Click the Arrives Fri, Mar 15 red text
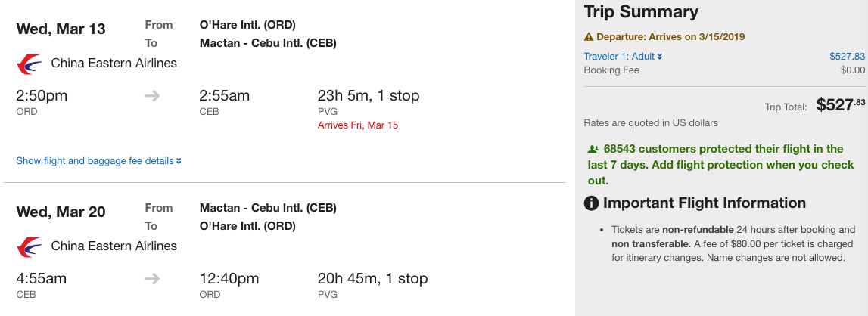Viewport: 868px width, 316px height. point(358,125)
